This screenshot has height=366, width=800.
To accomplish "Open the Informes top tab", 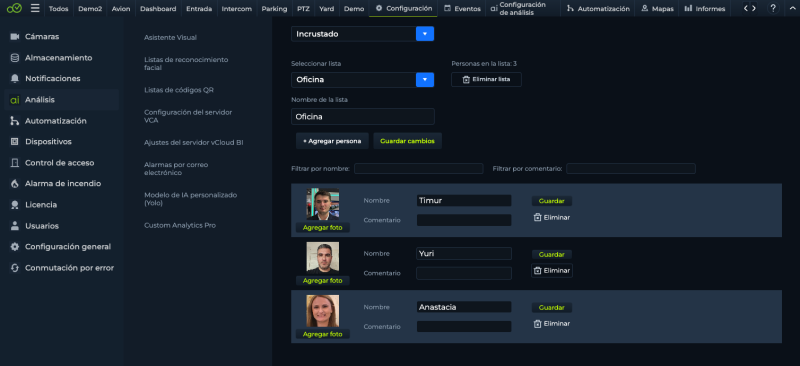I will pos(704,9).
